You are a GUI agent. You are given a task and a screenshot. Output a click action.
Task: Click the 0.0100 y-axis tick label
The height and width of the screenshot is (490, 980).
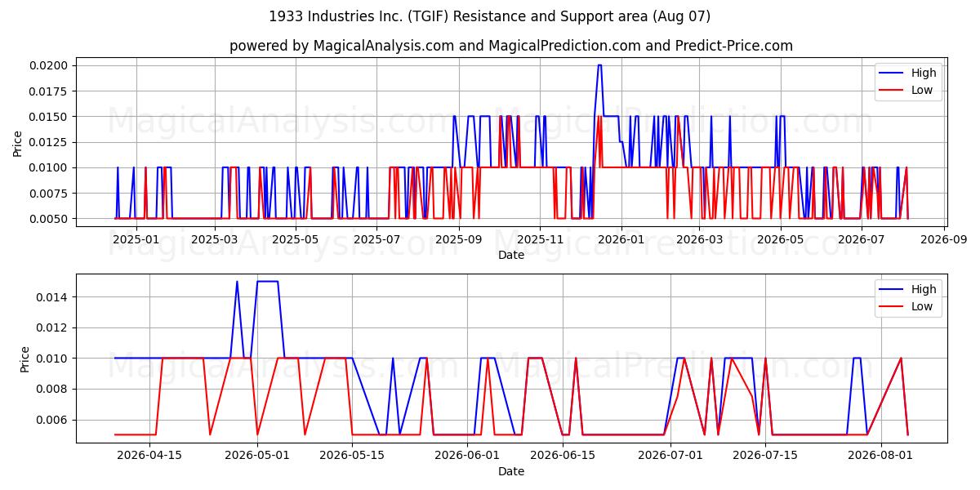[51, 167]
